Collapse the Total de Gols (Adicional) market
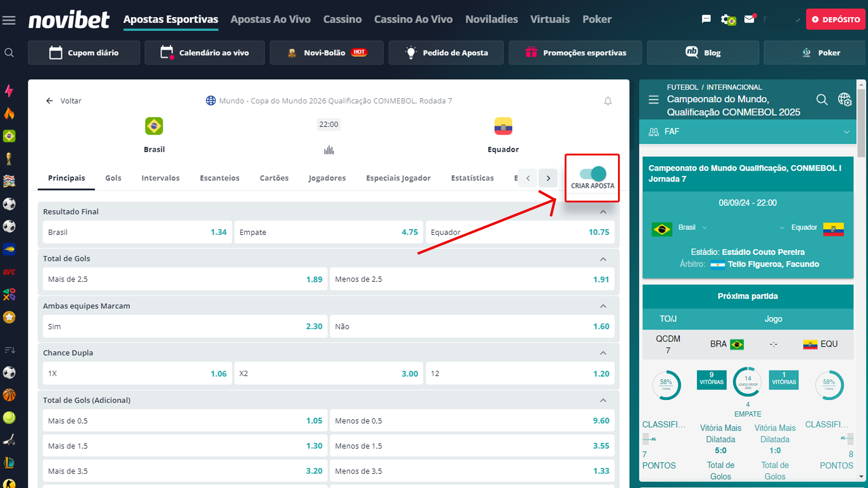The image size is (868, 488). point(603,400)
